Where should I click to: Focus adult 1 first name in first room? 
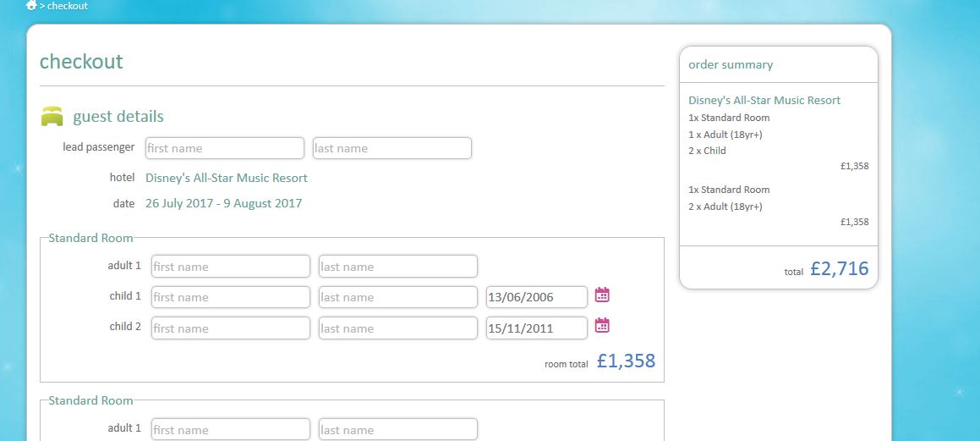click(231, 267)
